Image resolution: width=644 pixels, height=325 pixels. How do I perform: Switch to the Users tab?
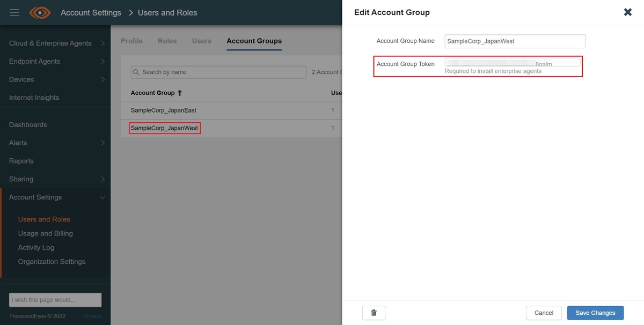(x=202, y=41)
